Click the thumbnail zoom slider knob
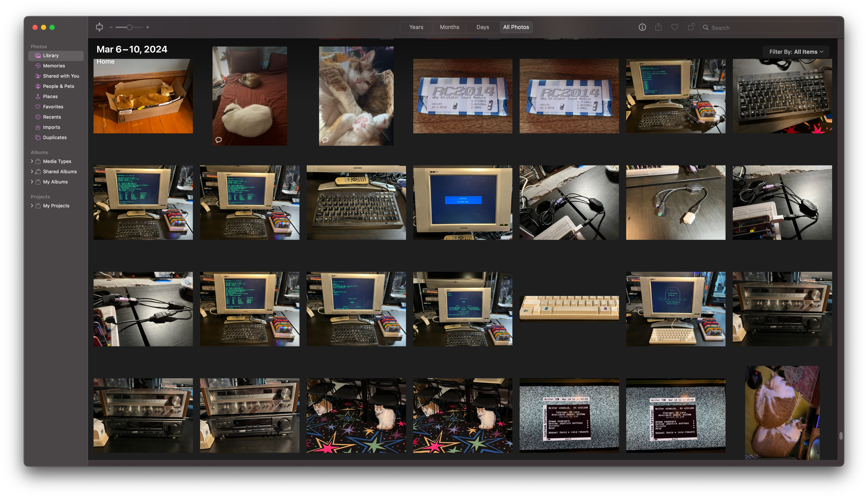868x498 pixels. pos(129,27)
